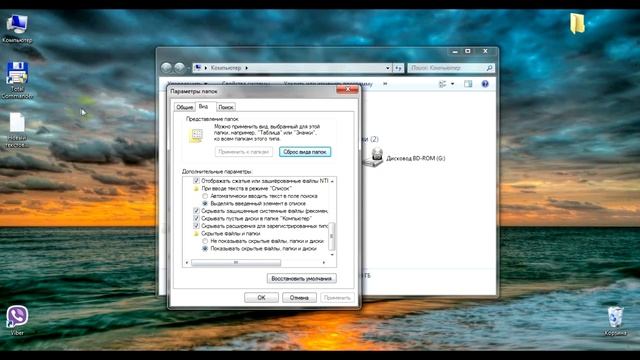Image resolution: width=640 pixels, height=360 pixels.
Task: Go forward in Explorer window
Action: point(179,68)
